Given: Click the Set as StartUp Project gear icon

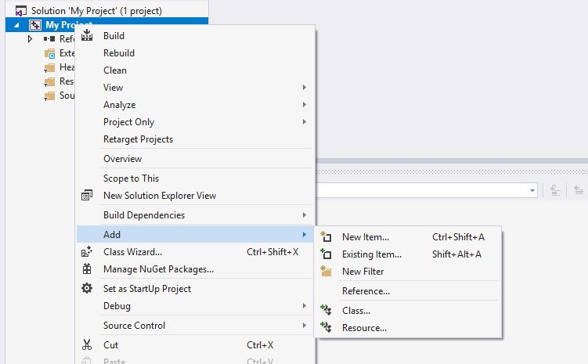Looking at the screenshot, I should tap(87, 289).
